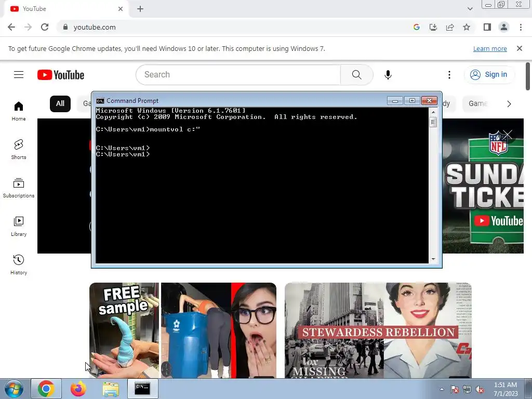
Task: Minimize the Command Prompt window
Action: point(395,101)
